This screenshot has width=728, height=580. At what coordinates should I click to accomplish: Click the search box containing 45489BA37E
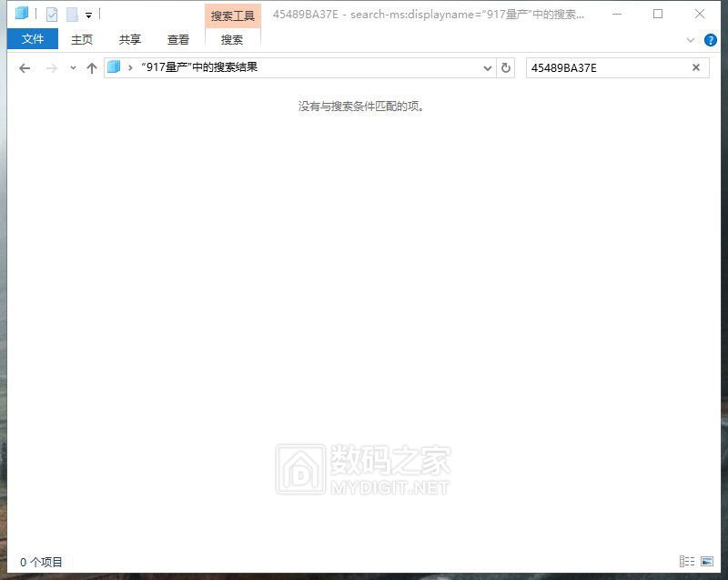[x=605, y=68]
